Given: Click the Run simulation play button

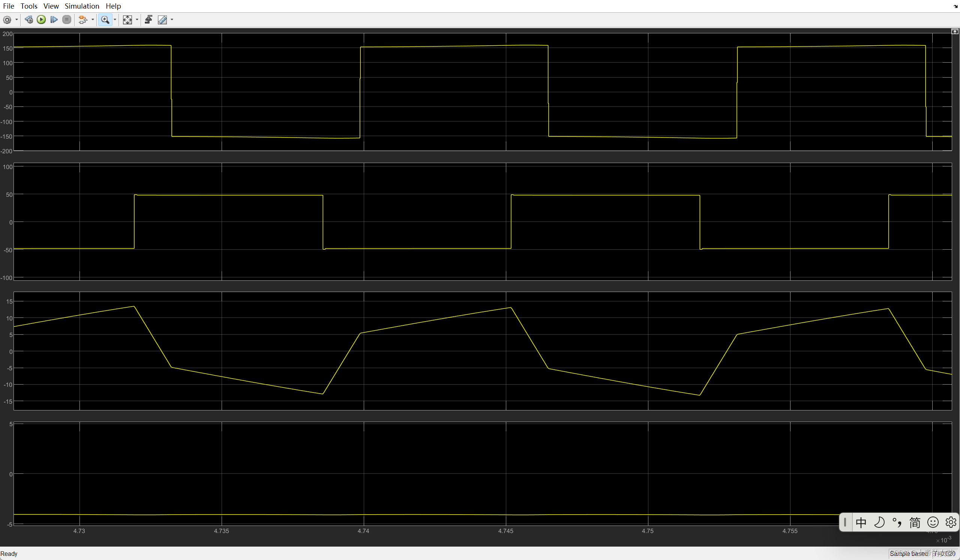Looking at the screenshot, I should click(x=41, y=20).
